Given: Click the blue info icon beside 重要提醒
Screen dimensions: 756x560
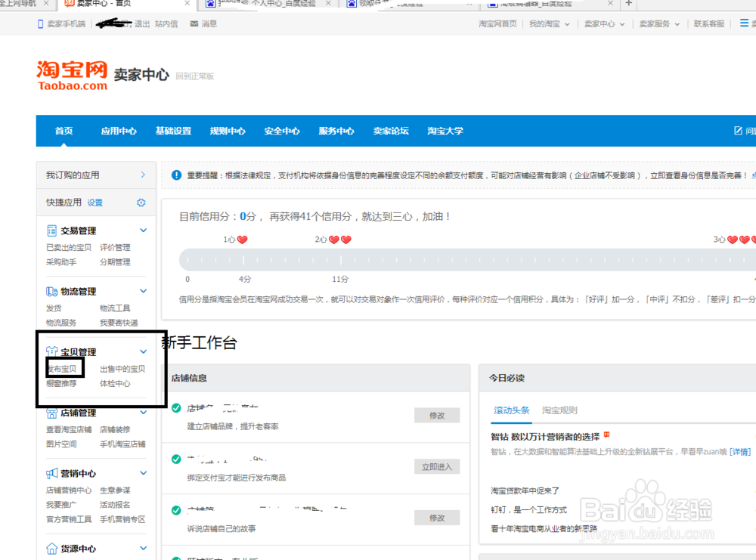Looking at the screenshot, I should pos(176,175).
